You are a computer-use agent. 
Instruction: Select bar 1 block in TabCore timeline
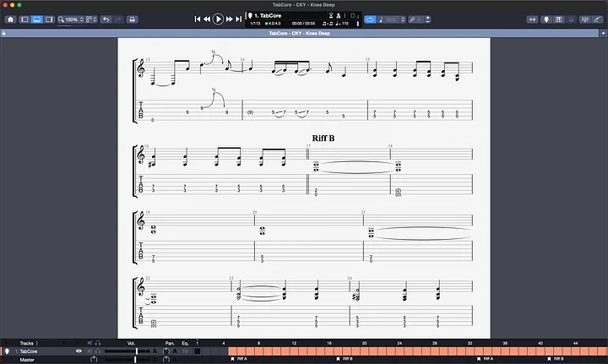point(198,351)
